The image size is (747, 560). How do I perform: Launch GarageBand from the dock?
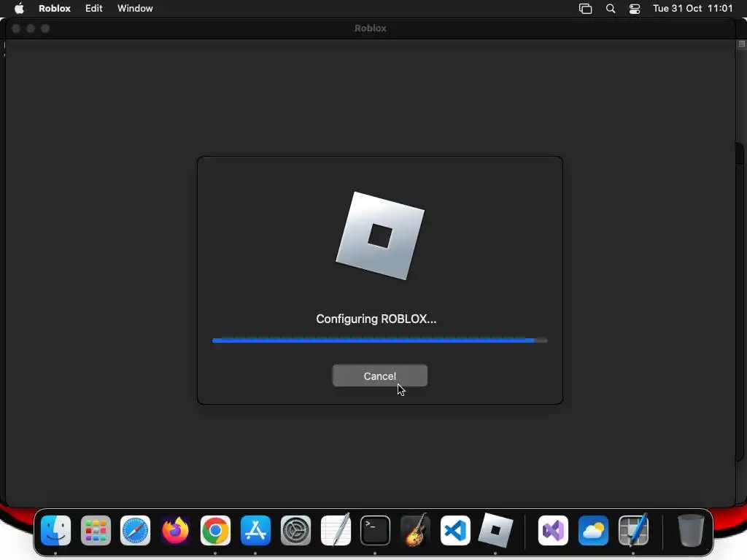coord(415,529)
